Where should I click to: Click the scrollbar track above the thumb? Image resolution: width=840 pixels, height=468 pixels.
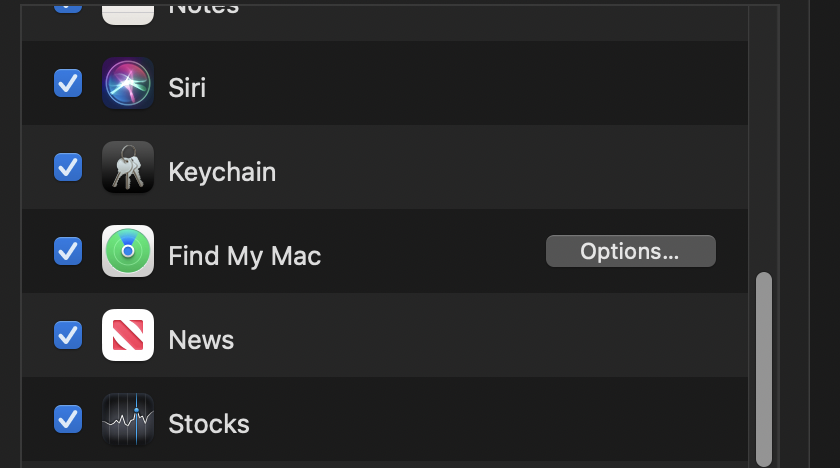pos(764,139)
